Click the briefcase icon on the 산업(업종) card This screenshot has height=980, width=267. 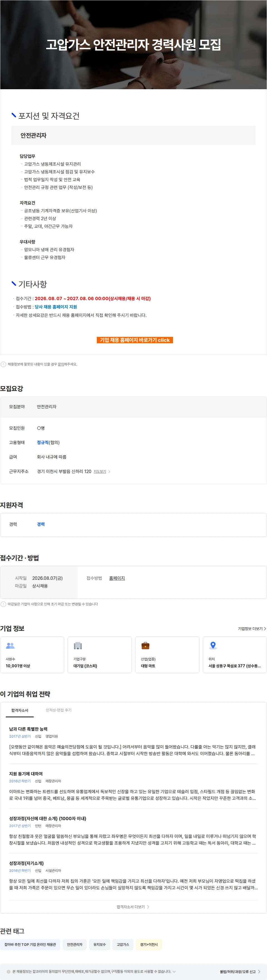click(145, 646)
